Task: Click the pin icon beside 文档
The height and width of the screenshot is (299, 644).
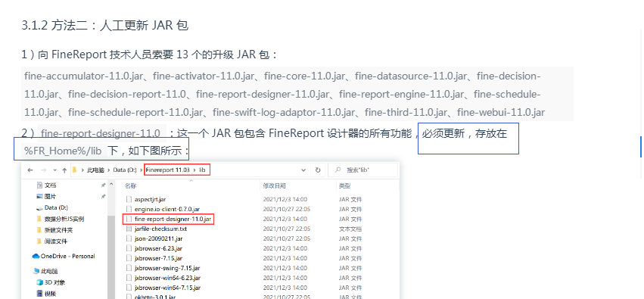Action: tap(103, 185)
